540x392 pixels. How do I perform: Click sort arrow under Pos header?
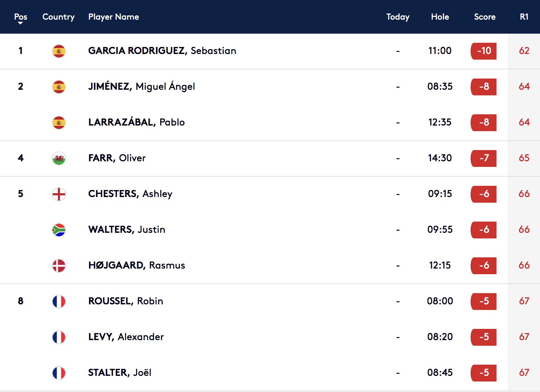pyautogui.click(x=20, y=23)
